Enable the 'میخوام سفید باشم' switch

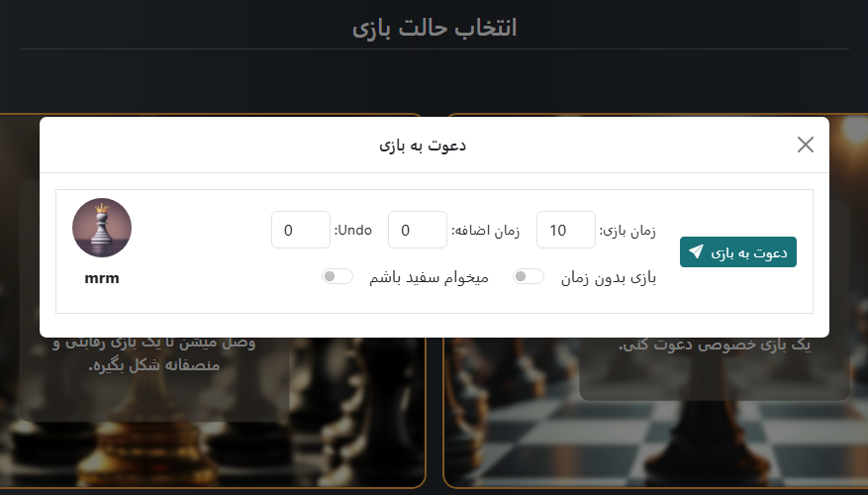338,277
